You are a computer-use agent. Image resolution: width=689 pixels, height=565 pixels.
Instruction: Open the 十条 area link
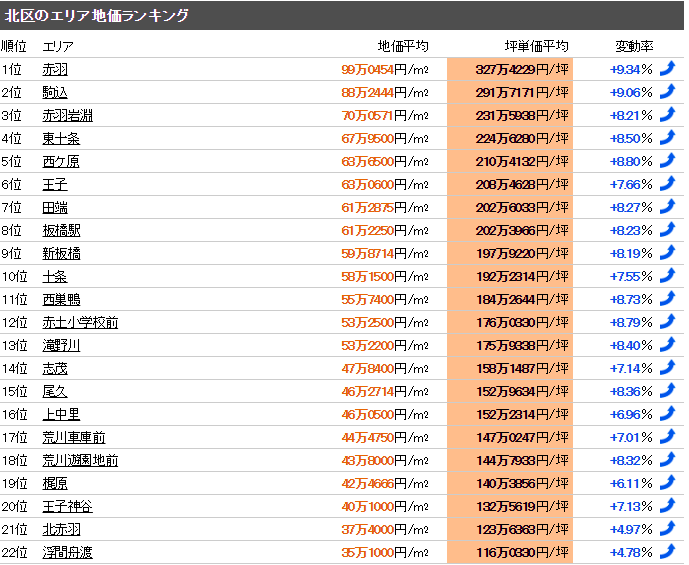tap(55, 276)
